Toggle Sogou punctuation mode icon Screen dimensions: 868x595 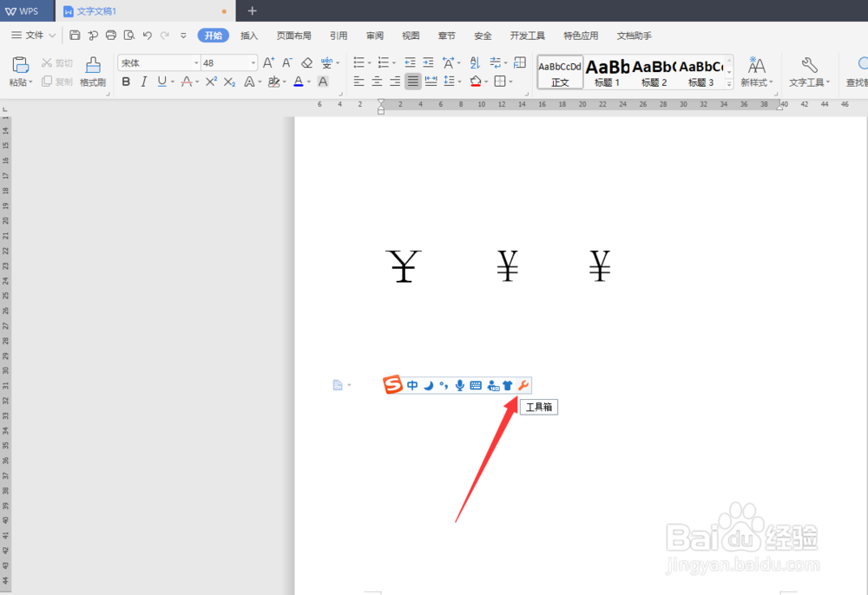(x=444, y=385)
